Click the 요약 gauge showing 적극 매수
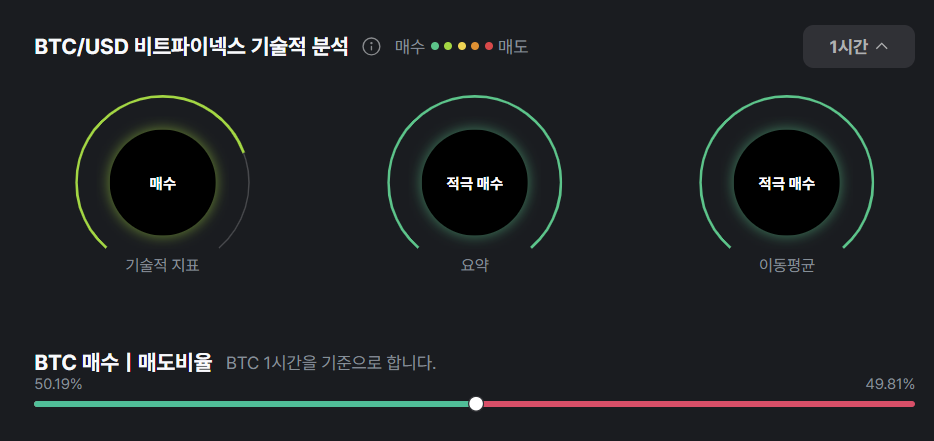This screenshot has width=934, height=441. [475, 182]
